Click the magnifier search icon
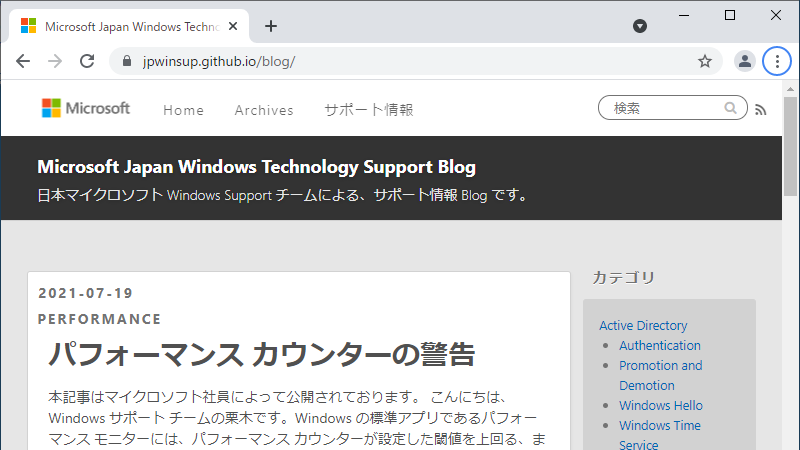800x450 pixels. [x=731, y=108]
